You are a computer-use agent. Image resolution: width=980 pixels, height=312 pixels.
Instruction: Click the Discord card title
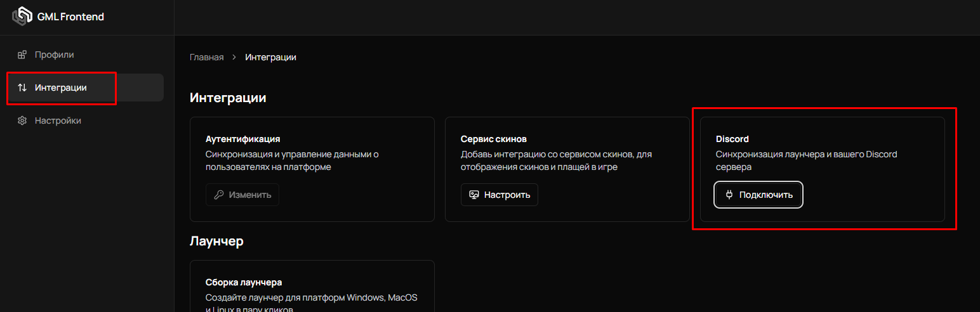click(732, 139)
